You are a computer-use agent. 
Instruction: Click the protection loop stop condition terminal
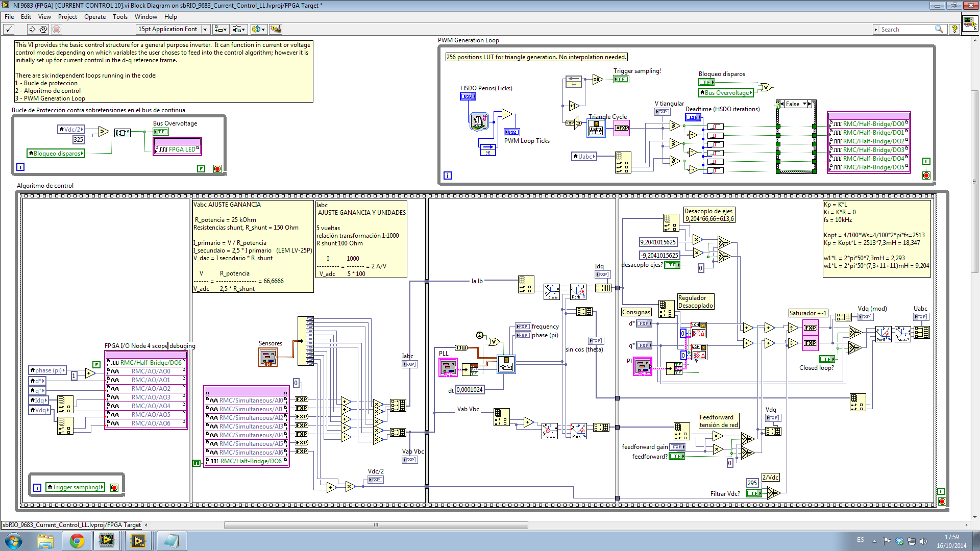point(217,169)
